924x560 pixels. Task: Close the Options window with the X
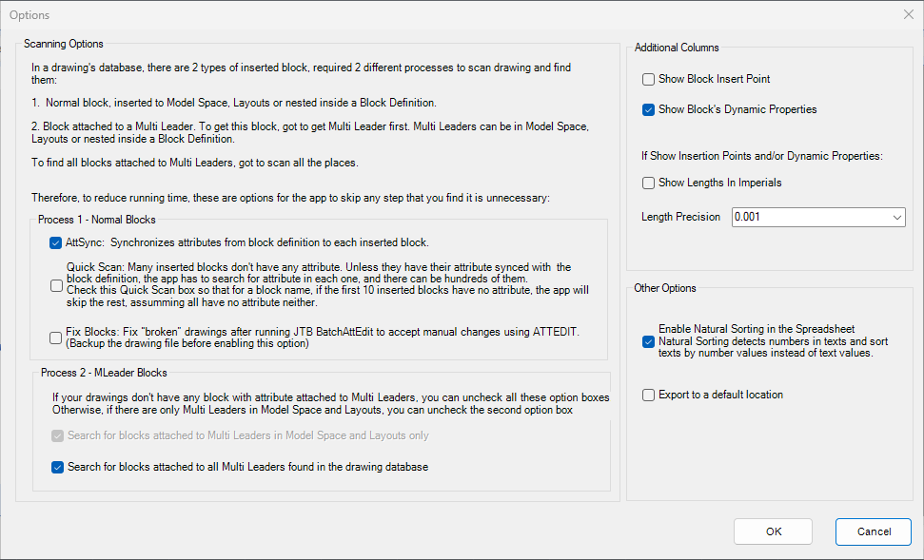tap(908, 14)
